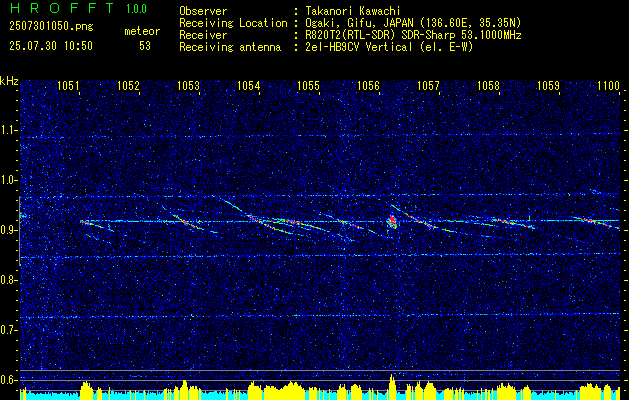Click the meteor label

[142, 31]
